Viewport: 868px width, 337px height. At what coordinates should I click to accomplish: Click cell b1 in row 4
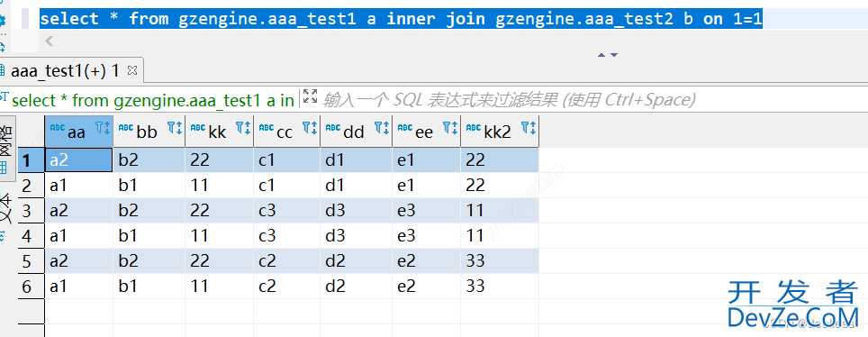(x=149, y=236)
